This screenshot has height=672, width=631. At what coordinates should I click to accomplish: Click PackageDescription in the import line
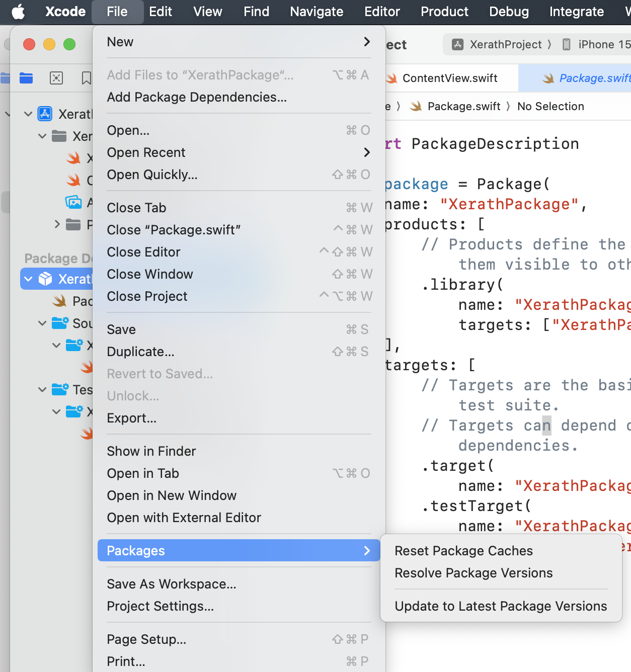[x=495, y=144]
